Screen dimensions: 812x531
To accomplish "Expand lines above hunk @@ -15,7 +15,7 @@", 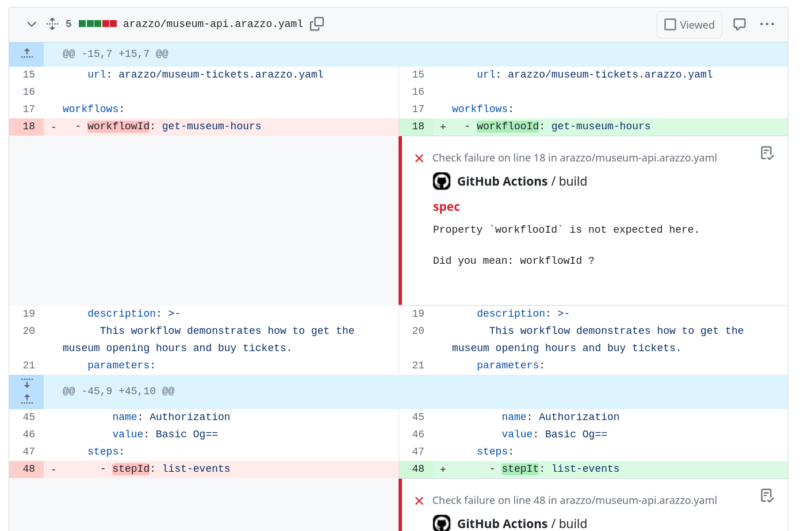I will click(26, 54).
